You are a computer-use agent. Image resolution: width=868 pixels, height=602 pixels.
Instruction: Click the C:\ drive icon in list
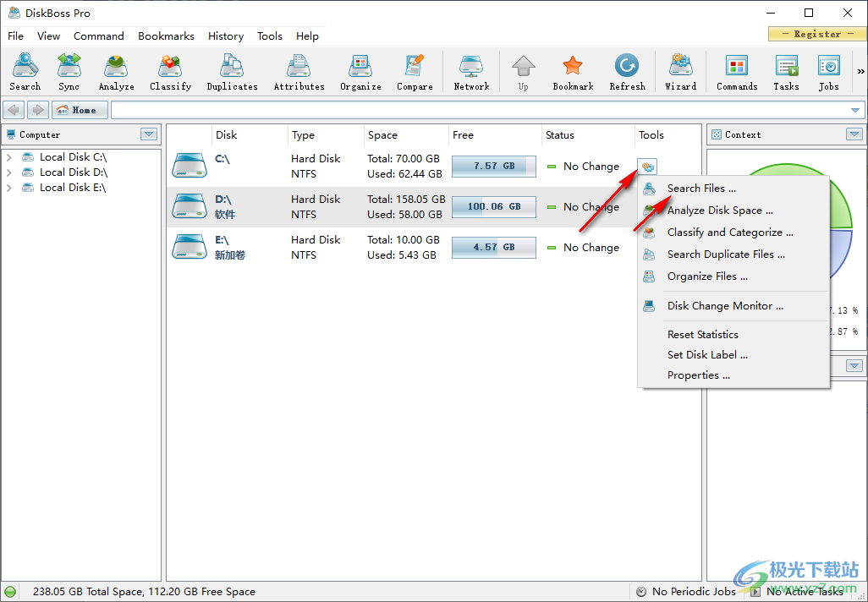[190, 166]
